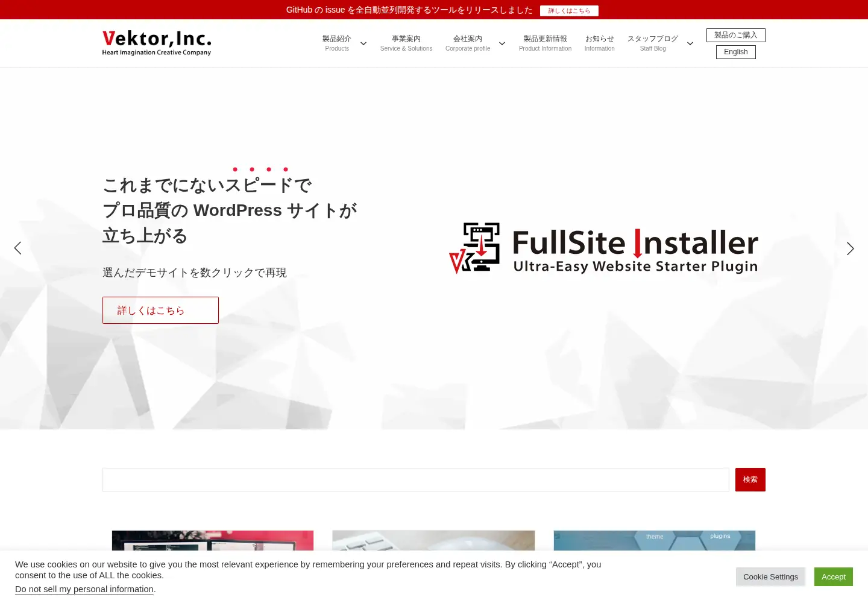868x603 pixels.
Task: Advance slider with right arrow
Action: point(850,248)
